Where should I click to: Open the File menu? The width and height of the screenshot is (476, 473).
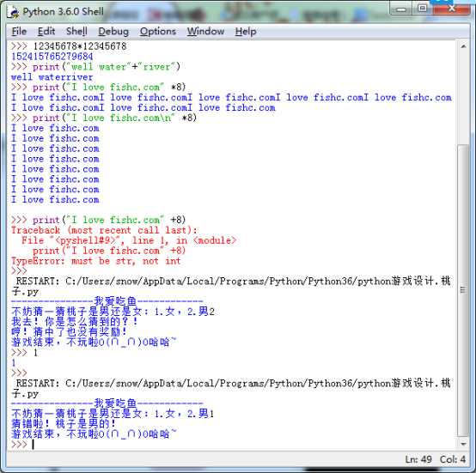click(x=19, y=31)
